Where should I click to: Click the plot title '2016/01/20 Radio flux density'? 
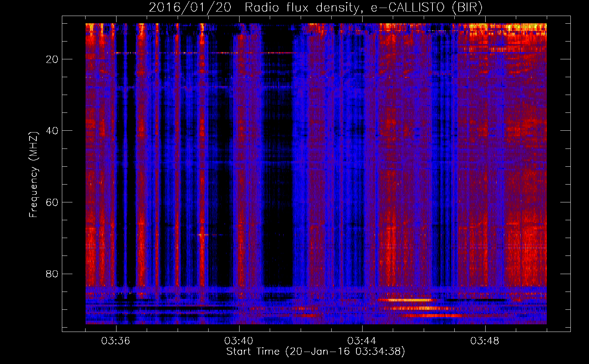pyautogui.click(x=316, y=8)
